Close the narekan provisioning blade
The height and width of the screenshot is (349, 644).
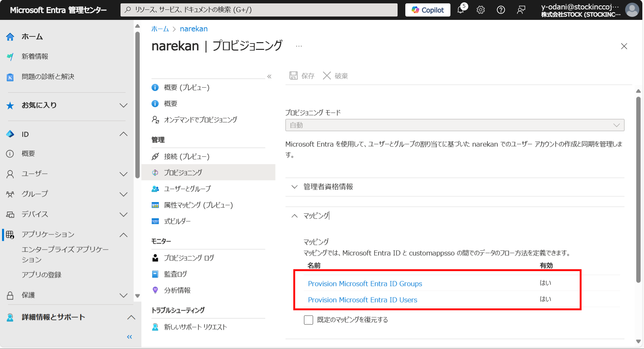click(624, 46)
